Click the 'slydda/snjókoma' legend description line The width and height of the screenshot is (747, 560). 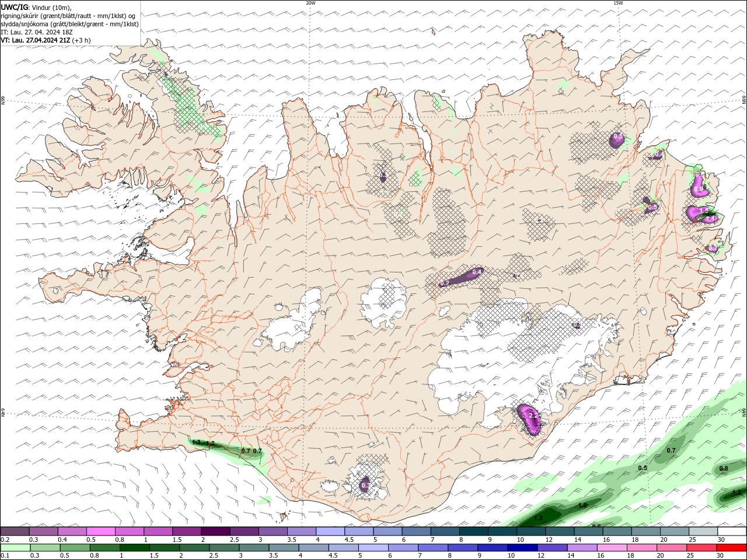pos(70,24)
